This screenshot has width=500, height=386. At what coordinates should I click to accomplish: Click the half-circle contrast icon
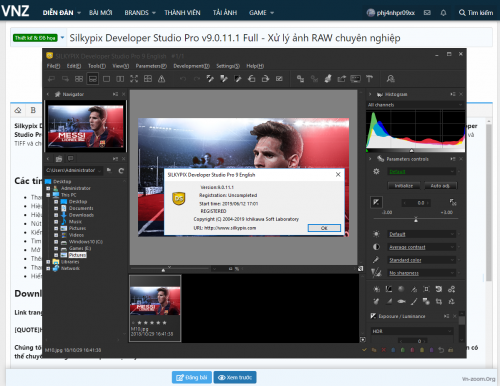(x=376, y=247)
